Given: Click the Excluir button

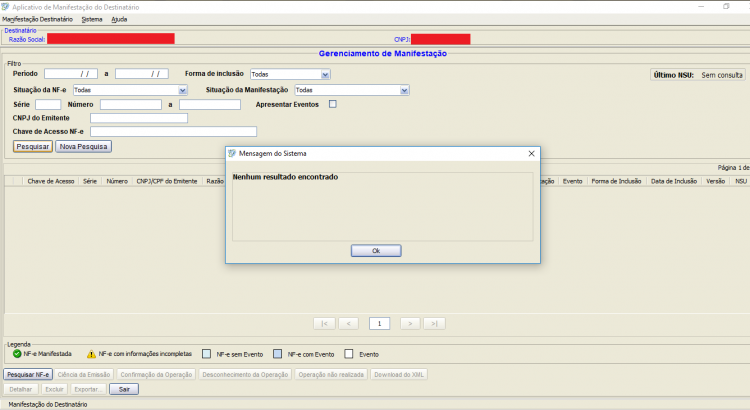Looking at the screenshot, I should (54, 389).
